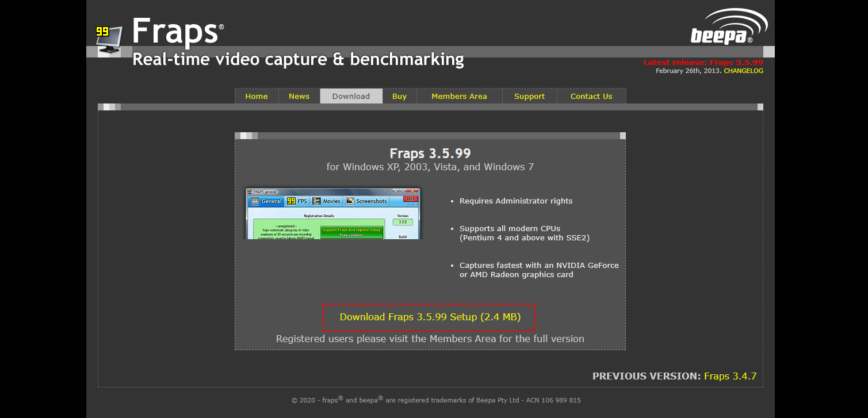Click 'PREVIOUS VERSION:' label

click(647, 376)
